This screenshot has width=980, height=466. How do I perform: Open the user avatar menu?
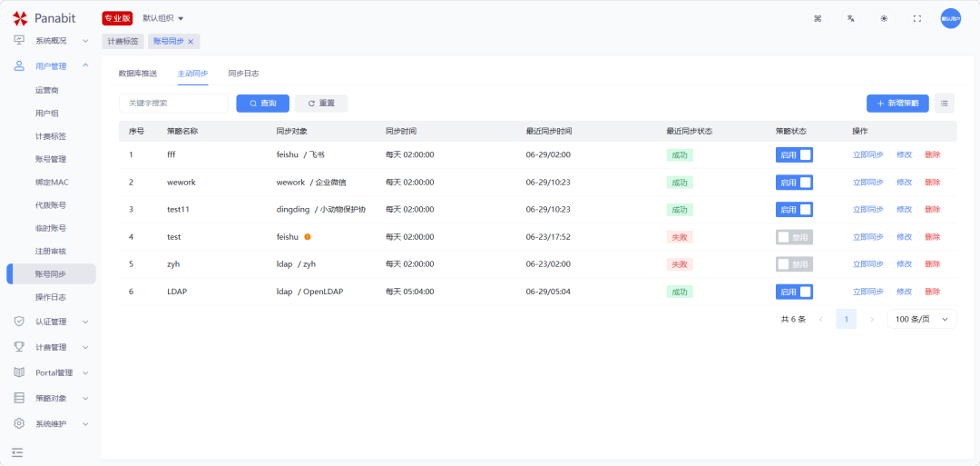[951, 18]
